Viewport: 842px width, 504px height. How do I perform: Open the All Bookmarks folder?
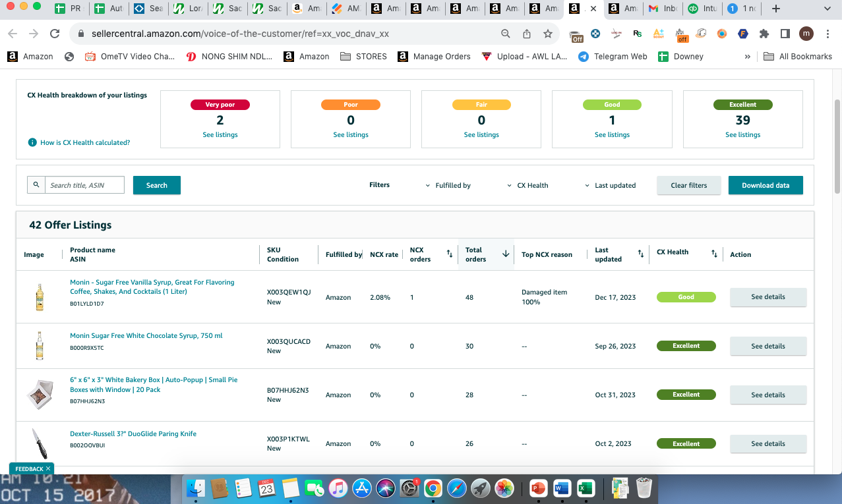point(797,57)
